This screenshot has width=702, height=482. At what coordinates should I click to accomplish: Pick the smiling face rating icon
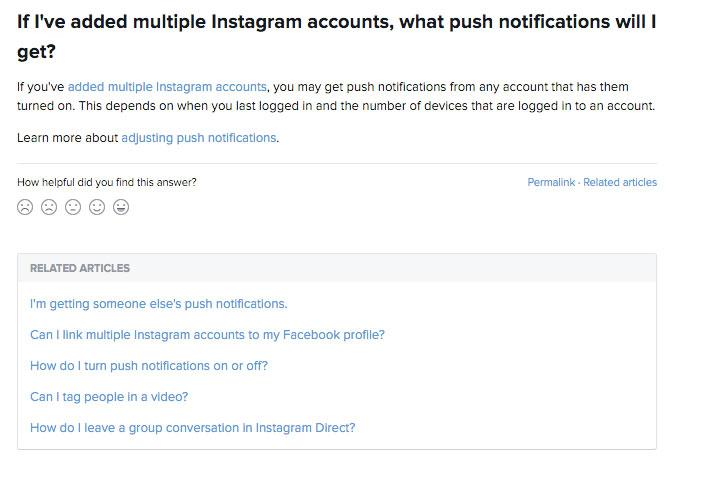coord(97,207)
